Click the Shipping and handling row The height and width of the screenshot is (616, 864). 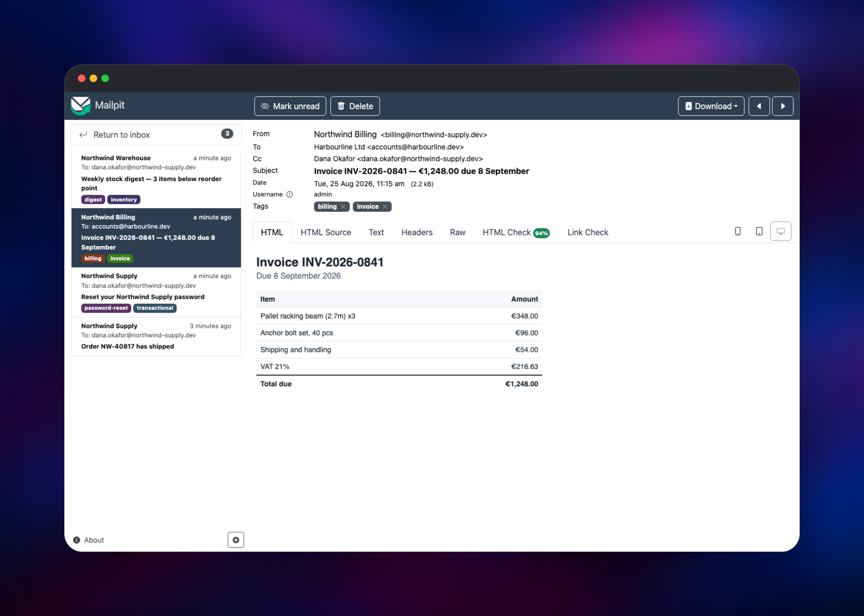pos(399,350)
